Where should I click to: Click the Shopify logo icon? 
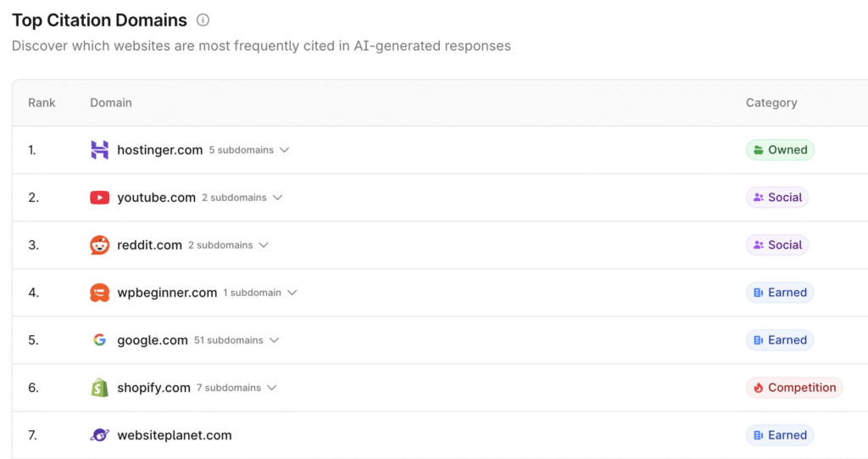coord(100,388)
